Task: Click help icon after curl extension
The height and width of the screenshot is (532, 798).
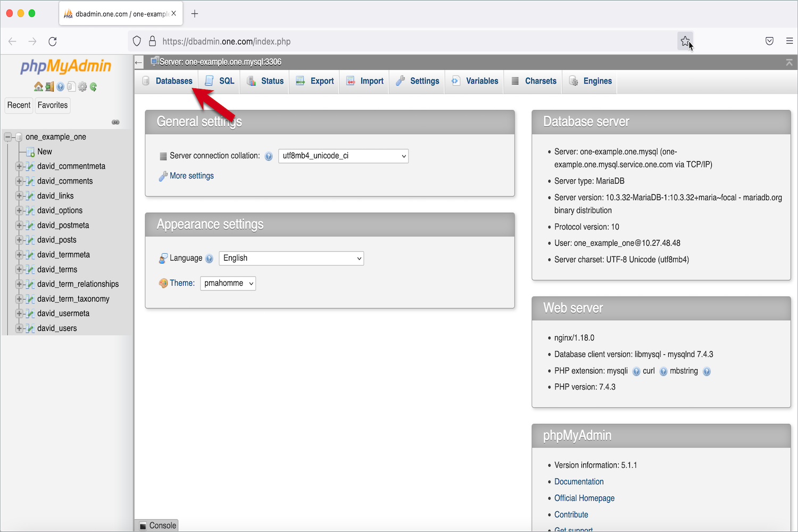Action: pos(663,371)
